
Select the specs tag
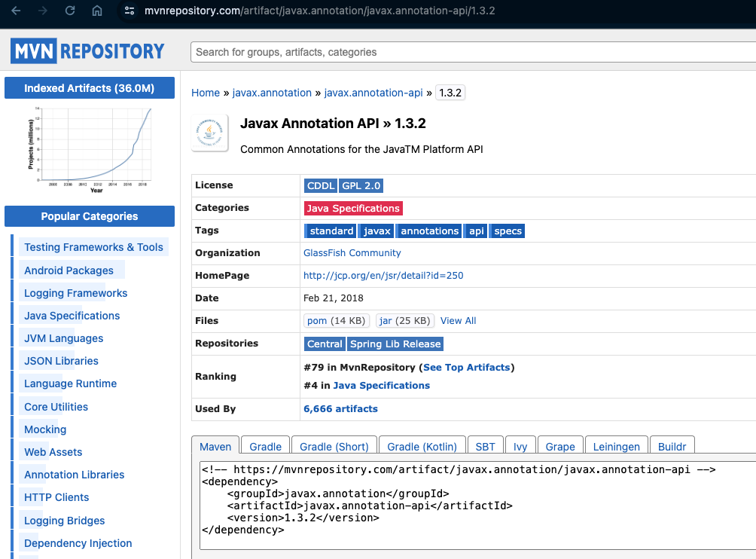click(508, 231)
